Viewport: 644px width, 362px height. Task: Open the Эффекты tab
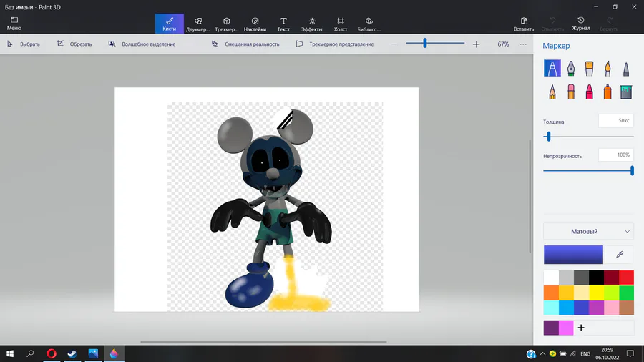tap(312, 24)
